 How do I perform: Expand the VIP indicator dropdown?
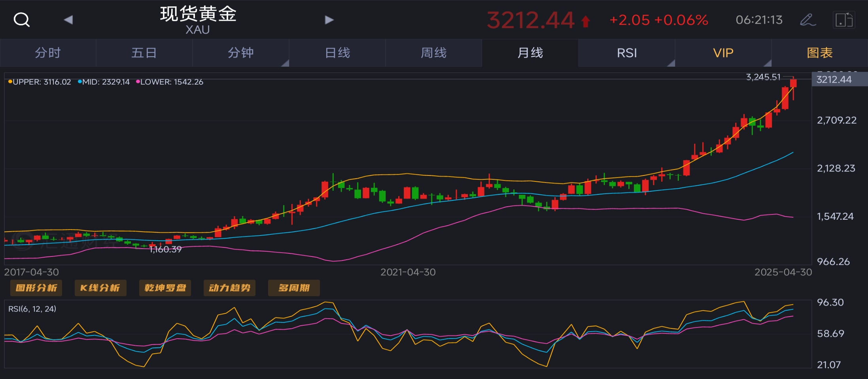[x=723, y=53]
